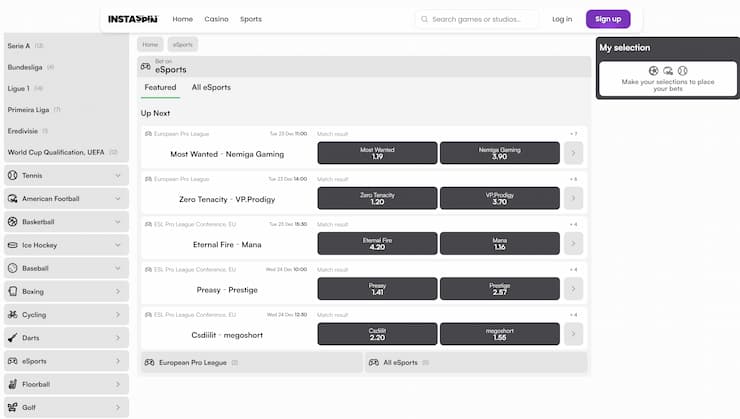Select the Floorball icon in sidebar
Screen dimensions: 740x419
tap(13, 384)
